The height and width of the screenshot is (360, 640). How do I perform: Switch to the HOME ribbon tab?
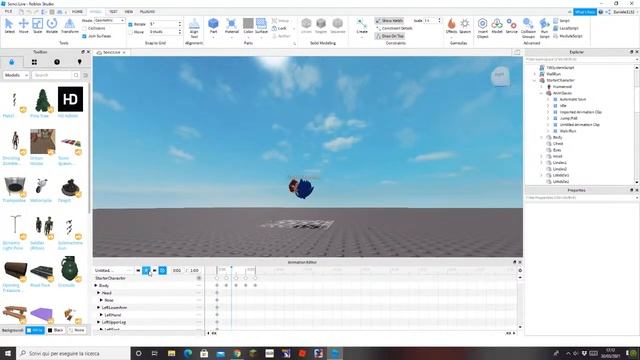click(77, 11)
